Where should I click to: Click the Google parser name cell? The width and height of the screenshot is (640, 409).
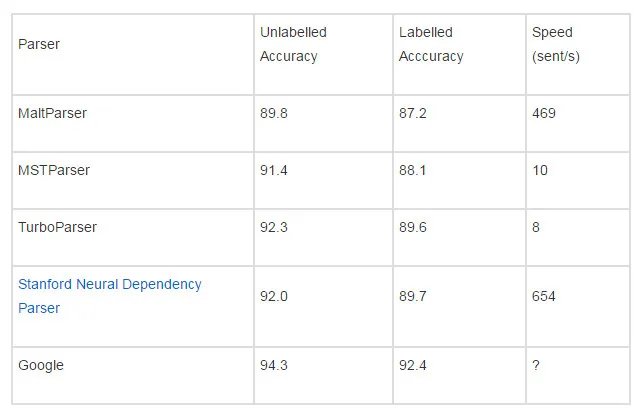[133, 376]
